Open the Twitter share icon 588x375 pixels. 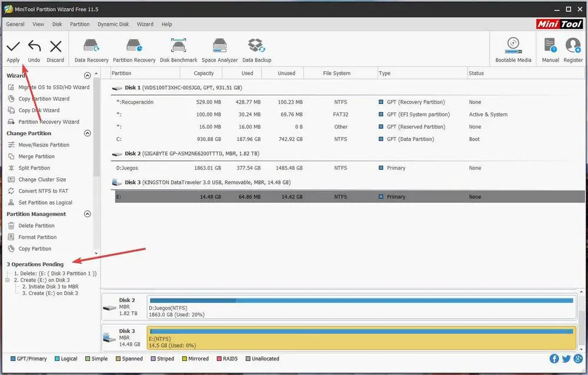pyautogui.click(x=566, y=359)
